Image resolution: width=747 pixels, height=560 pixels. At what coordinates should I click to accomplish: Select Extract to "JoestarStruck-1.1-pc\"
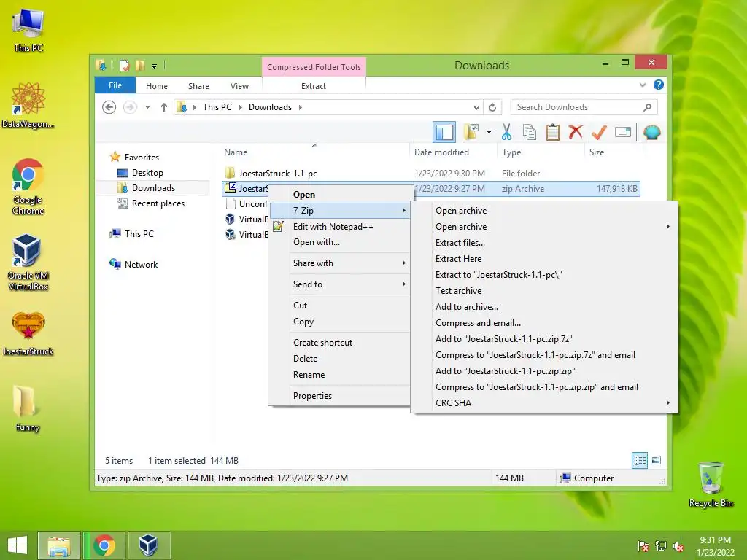(544, 275)
